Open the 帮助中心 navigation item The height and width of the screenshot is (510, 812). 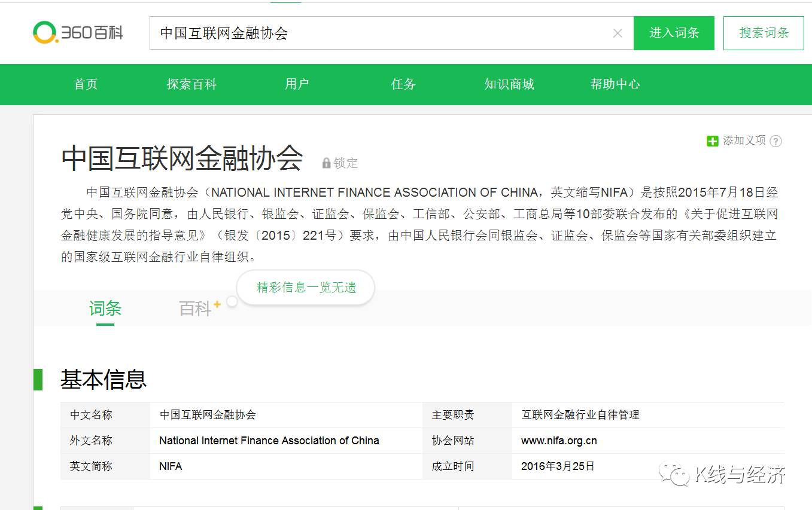click(615, 84)
